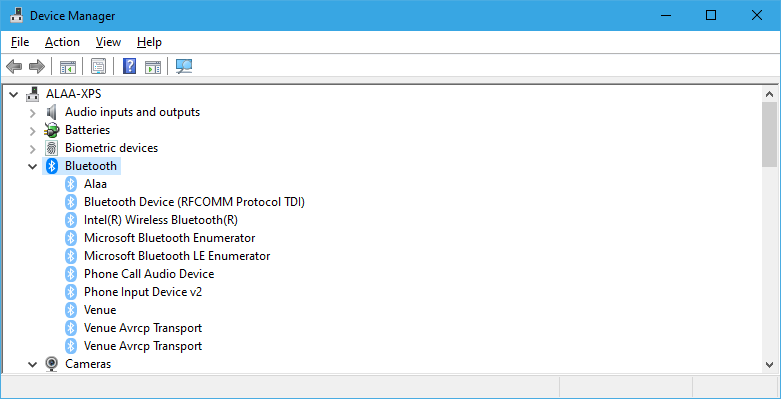
Task: Select Audio inputs and outputs label
Action: point(132,112)
